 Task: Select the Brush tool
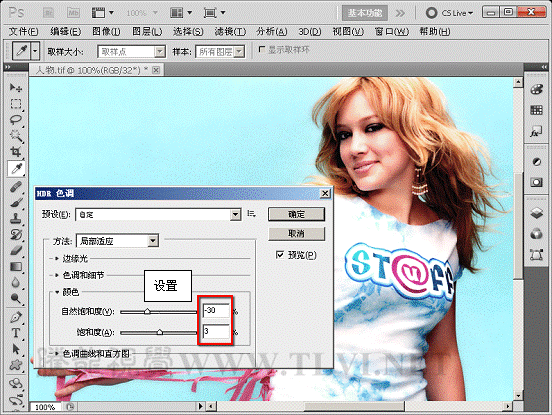click(x=16, y=202)
